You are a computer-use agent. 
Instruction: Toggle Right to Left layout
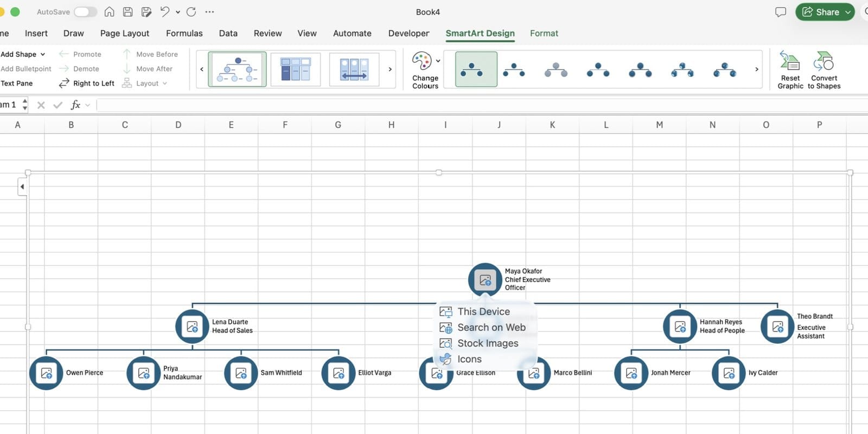[x=87, y=83]
